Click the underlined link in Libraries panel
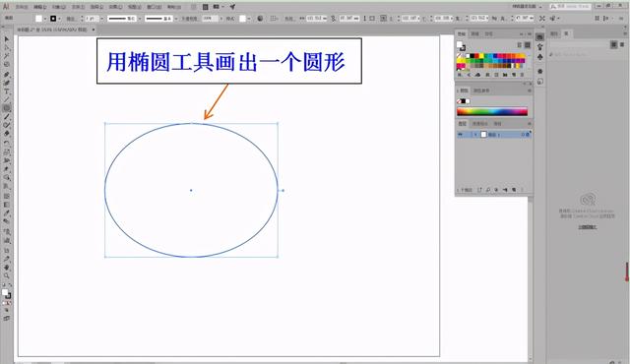 click(588, 226)
